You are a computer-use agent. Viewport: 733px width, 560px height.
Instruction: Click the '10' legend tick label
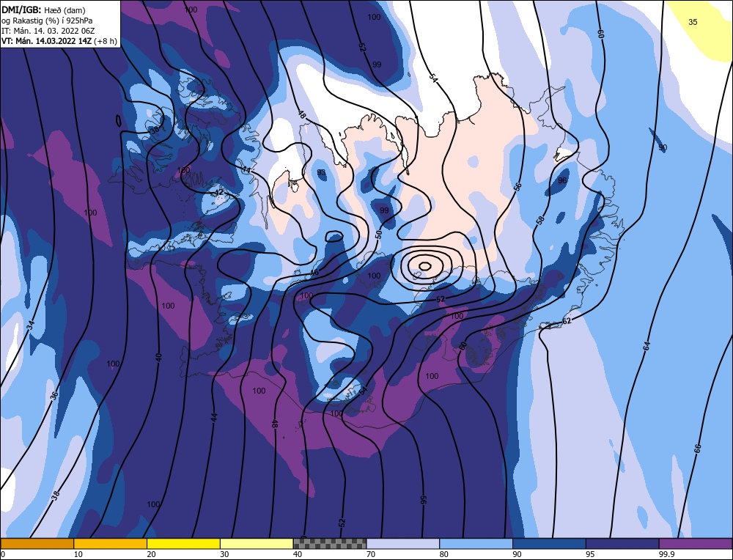click(78, 554)
